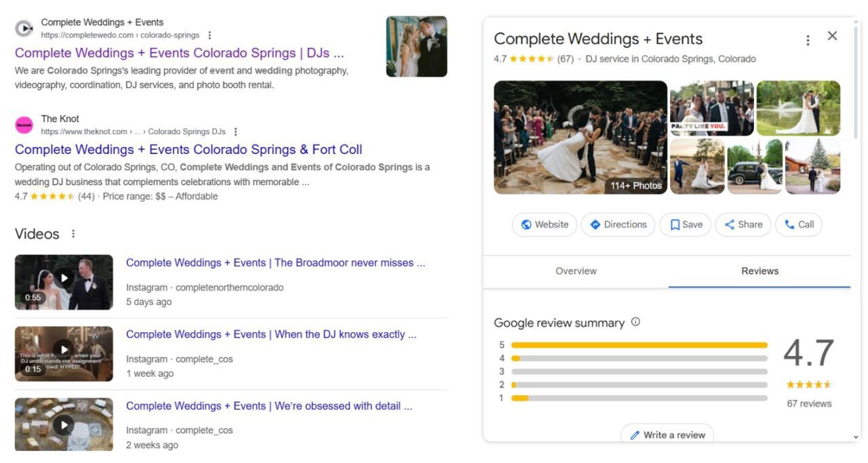Open the Videos section three-dot menu
Screen dimensions: 868x463
(73, 234)
